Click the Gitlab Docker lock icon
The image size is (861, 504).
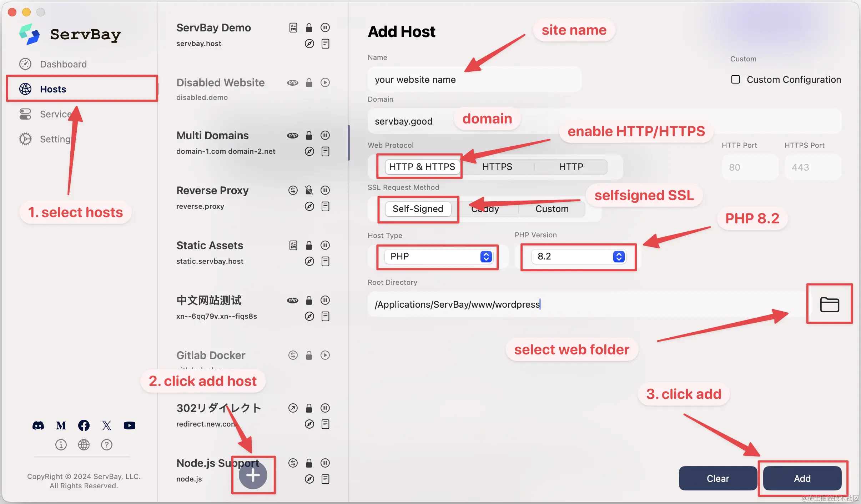(x=309, y=355)
